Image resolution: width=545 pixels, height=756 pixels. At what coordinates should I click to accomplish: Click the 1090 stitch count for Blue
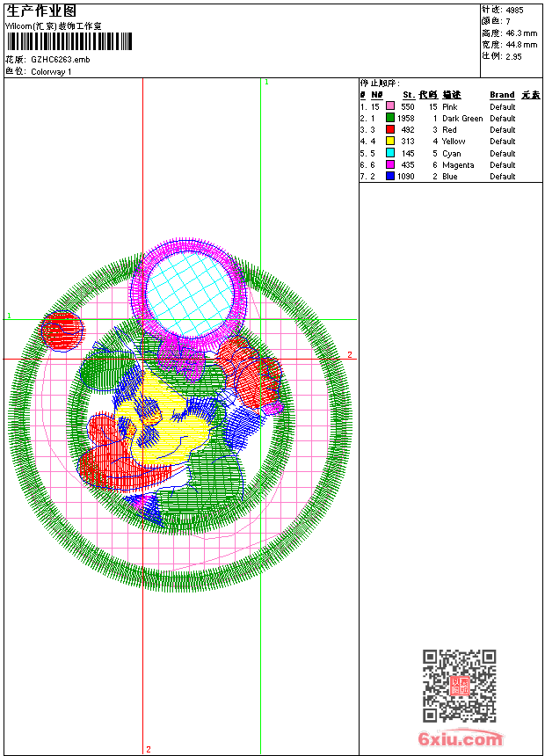tap(405, 177)
